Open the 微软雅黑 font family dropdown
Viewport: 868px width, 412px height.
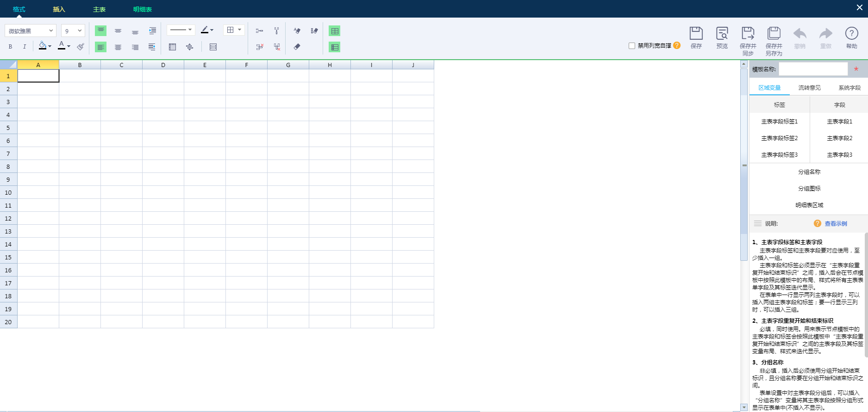tap(31, 31)
